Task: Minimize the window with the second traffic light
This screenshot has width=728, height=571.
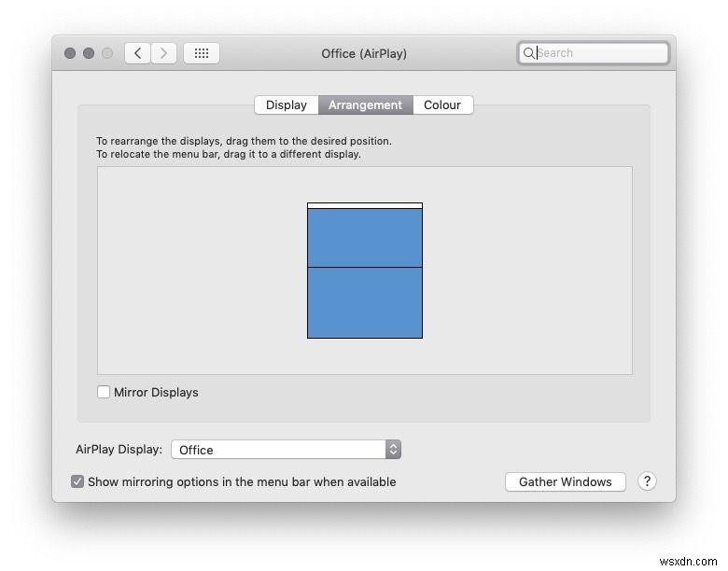Action: [89, 53]
